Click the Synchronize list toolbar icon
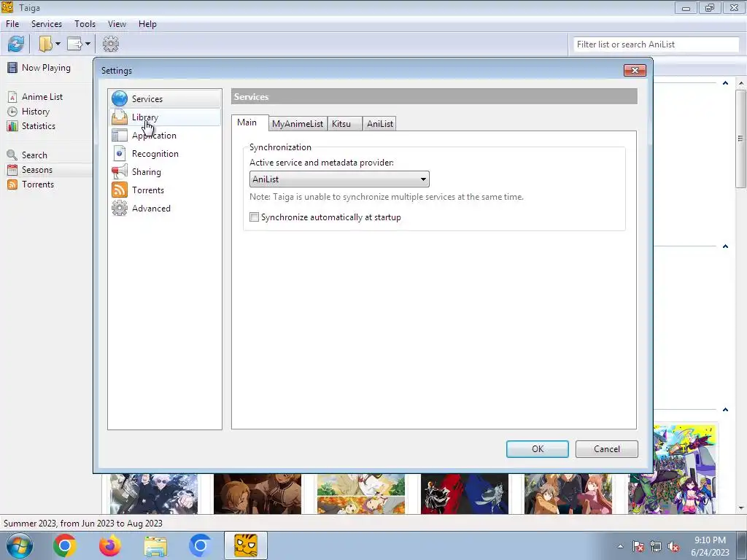The width and height of the screenshot is (747, 560). pos(16,44)
